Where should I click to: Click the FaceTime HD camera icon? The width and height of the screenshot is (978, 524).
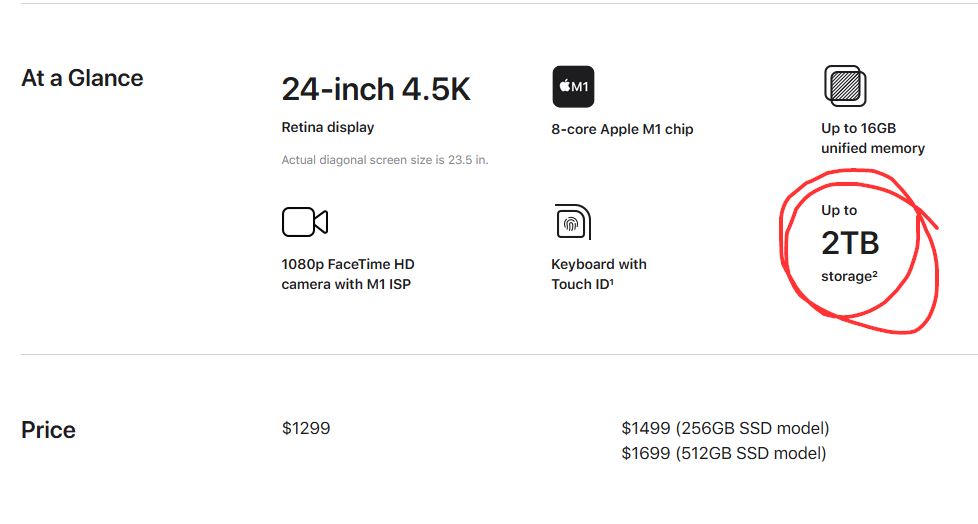pyautogui.click(x=305, y=222)
